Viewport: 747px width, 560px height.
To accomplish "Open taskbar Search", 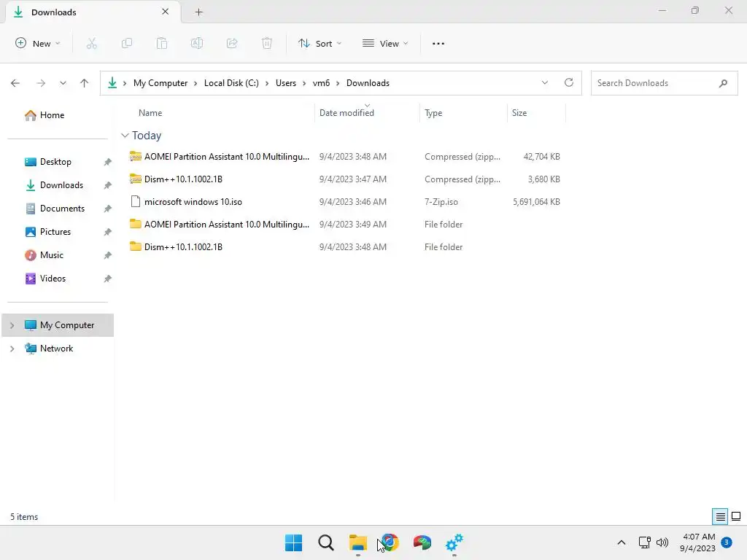I will pyautogui.click(x=326, y=542).
